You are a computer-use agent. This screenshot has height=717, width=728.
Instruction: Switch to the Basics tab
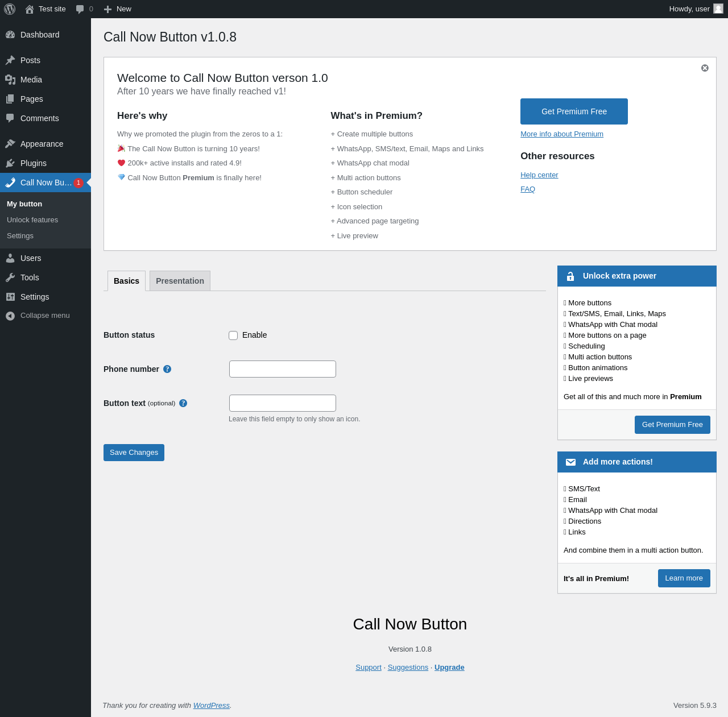point(126,281)
